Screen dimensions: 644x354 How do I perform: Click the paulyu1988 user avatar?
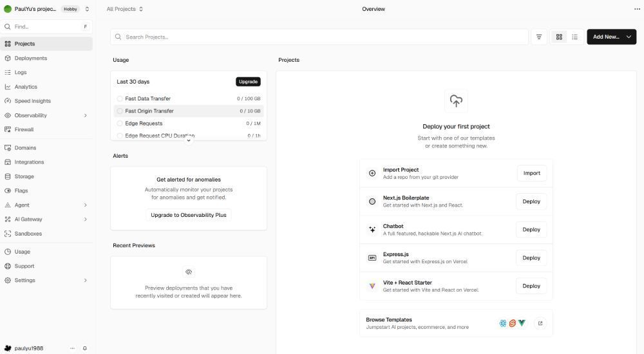(x=7, y=348)
